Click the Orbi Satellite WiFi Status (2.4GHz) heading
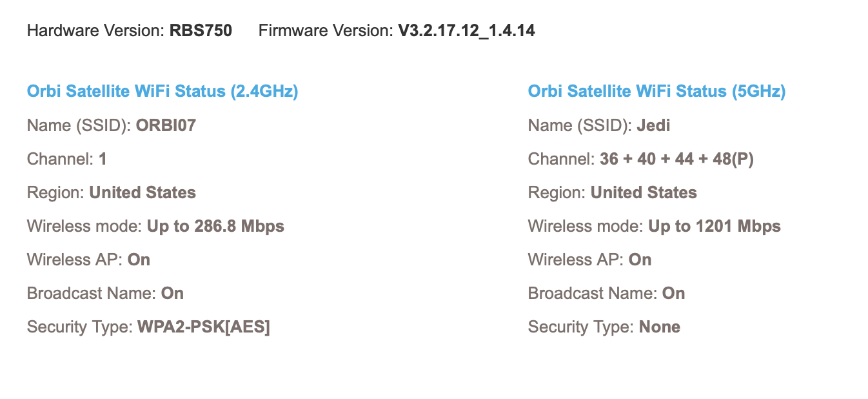 (163, 92)
